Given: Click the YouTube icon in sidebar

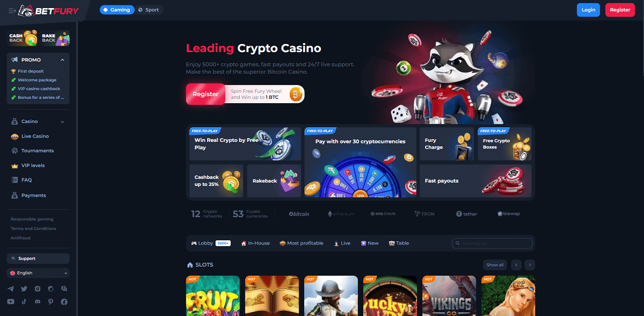Looking at the screenshot, I should tap(11, 302).
